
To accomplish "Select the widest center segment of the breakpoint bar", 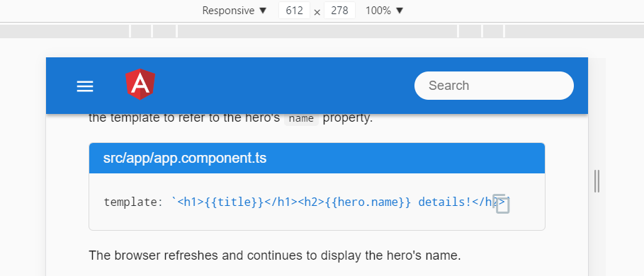I will (317, 31).
